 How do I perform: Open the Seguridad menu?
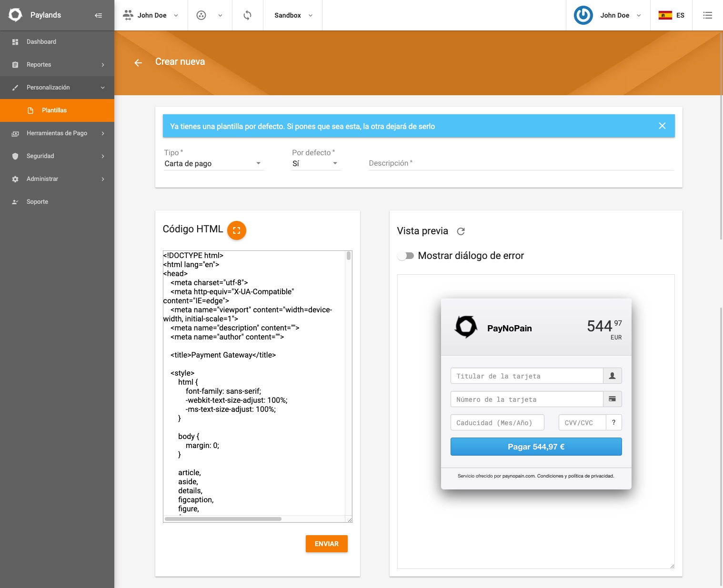coord(57,156)
